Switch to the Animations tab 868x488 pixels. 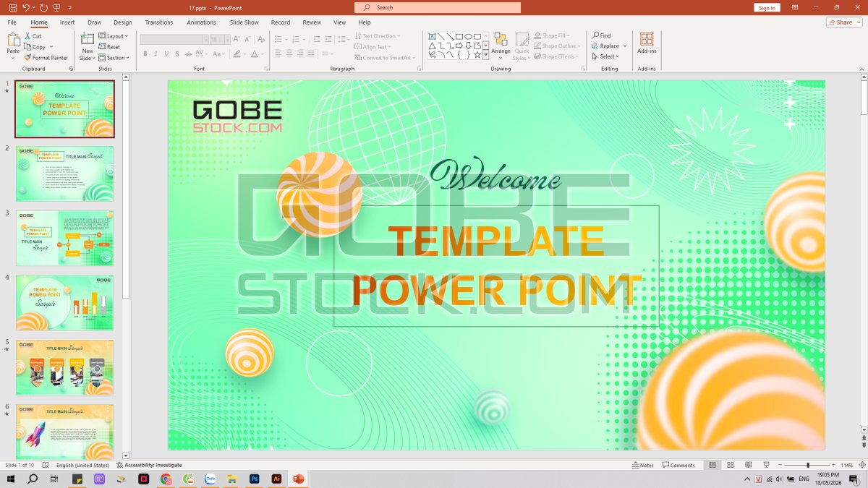click(201, 22)
